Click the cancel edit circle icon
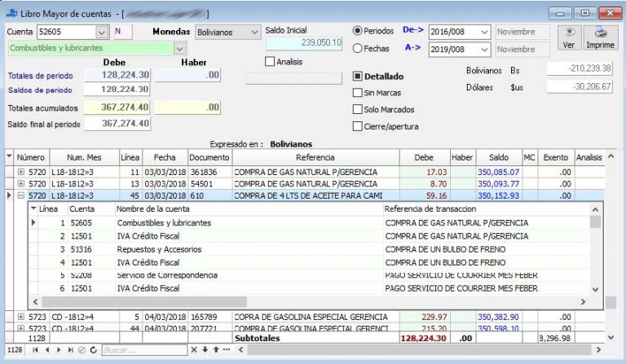This screenshot has width=626, height=364. click(x=82, y=349)
